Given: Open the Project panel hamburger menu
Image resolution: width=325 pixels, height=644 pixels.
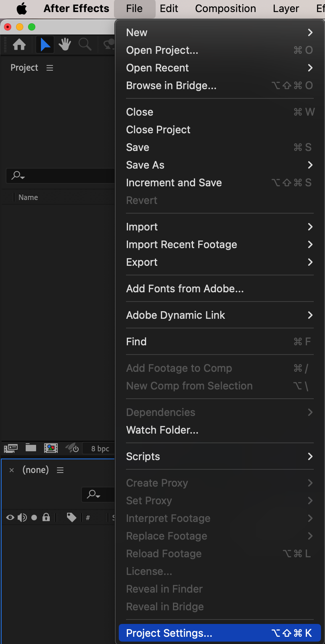Looking at the screenshot, I should tap(50, 68).
